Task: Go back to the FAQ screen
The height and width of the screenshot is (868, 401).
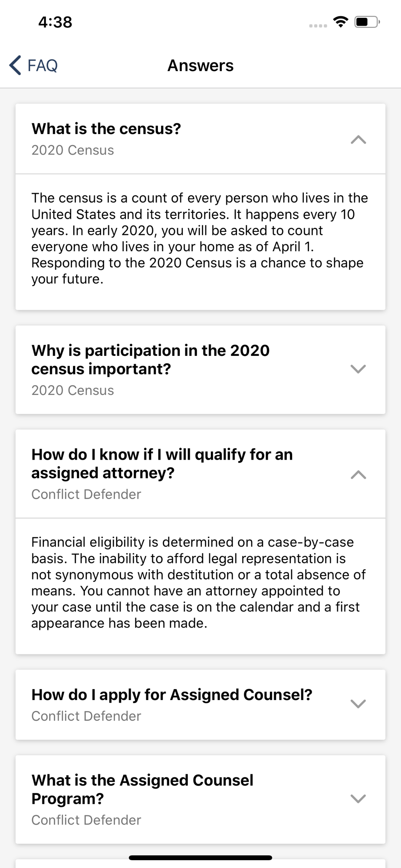Action: pyautogui.click(x=33, y=66)
